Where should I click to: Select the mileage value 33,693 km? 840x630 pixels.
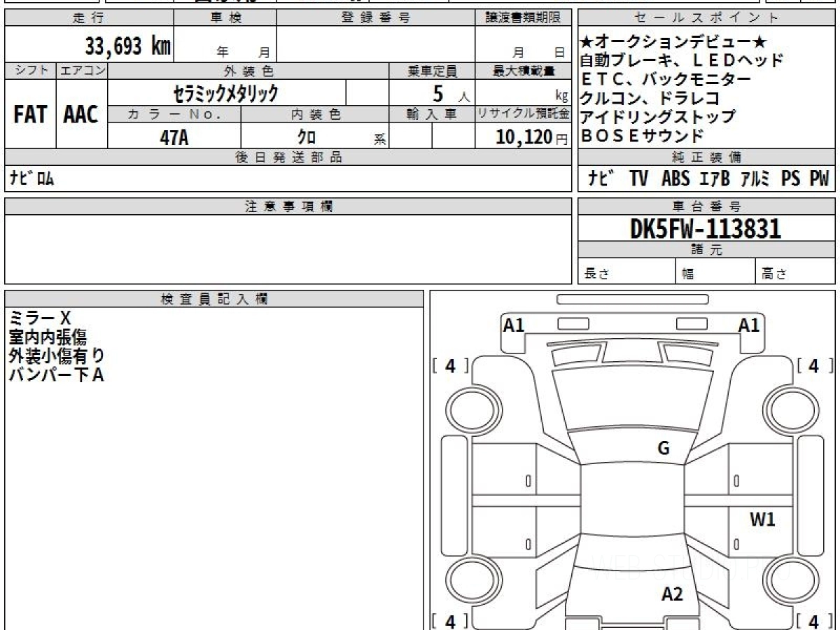[x=127, y=46]
